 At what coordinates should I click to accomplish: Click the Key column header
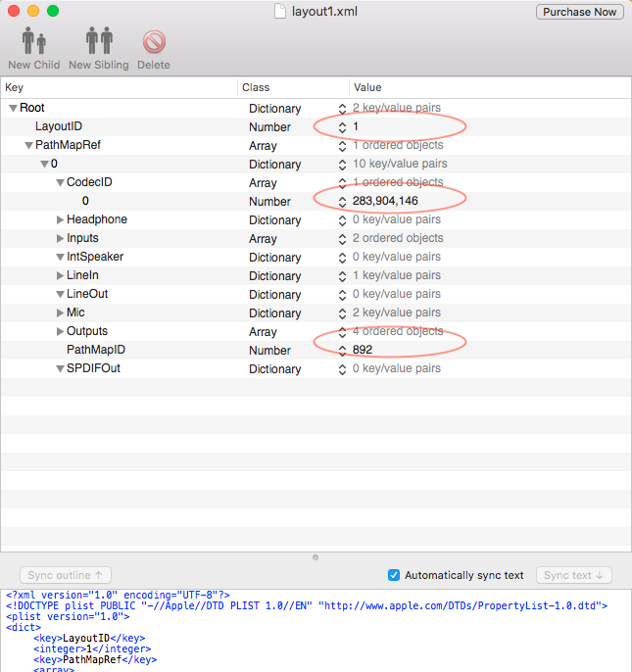pyautogui.click(x=120, y=87)
